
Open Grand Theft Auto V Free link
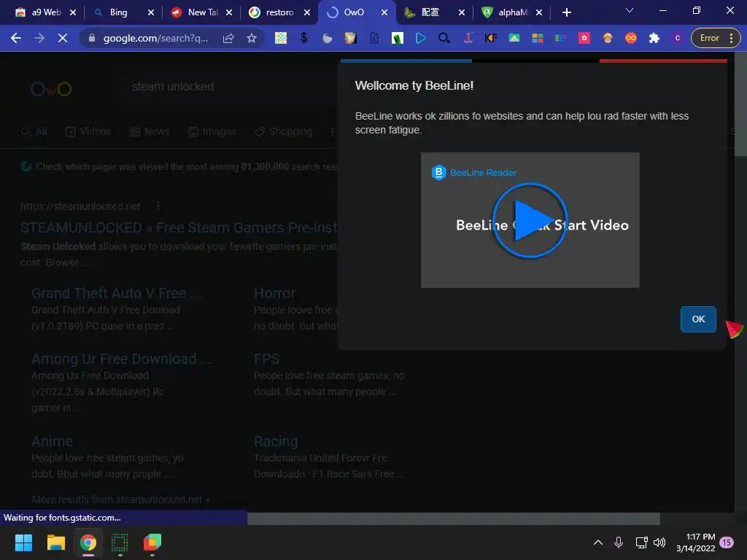117,293
